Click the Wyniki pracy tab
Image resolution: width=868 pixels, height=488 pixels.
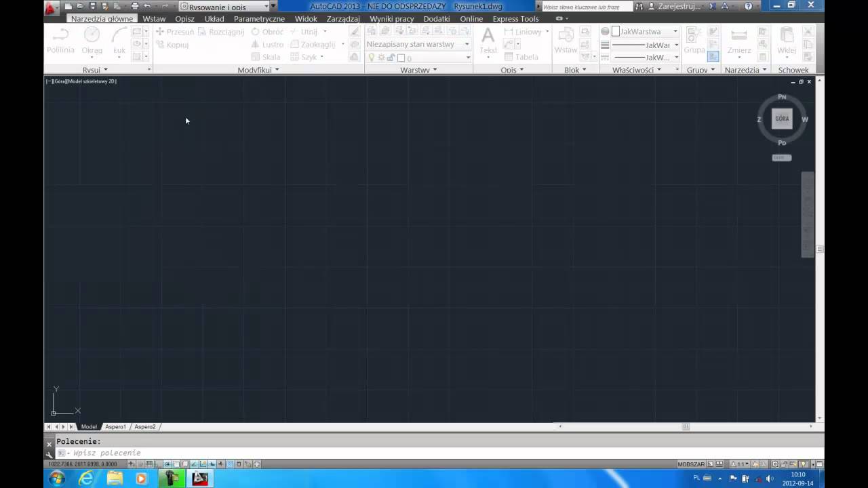[392, 19]
